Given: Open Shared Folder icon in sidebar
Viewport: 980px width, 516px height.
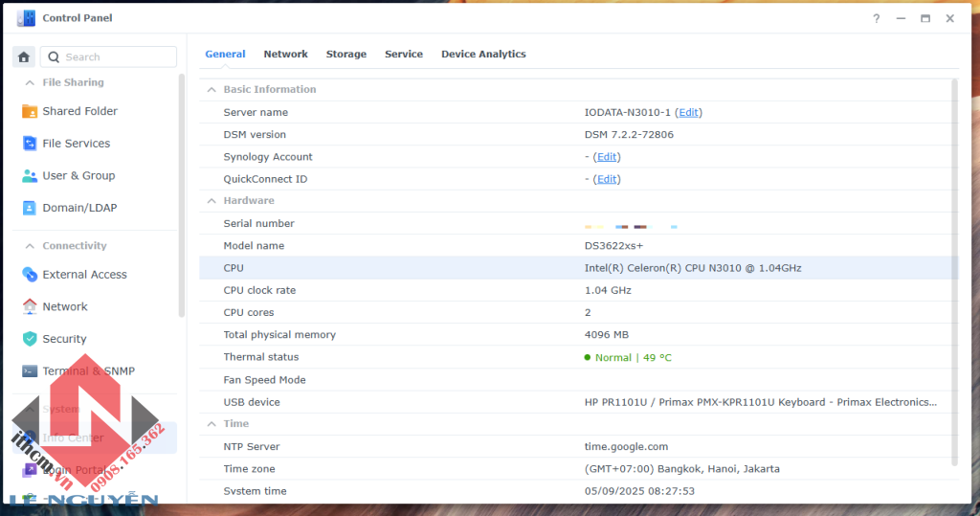Looking at the screenshot, I should click(30, 111).
